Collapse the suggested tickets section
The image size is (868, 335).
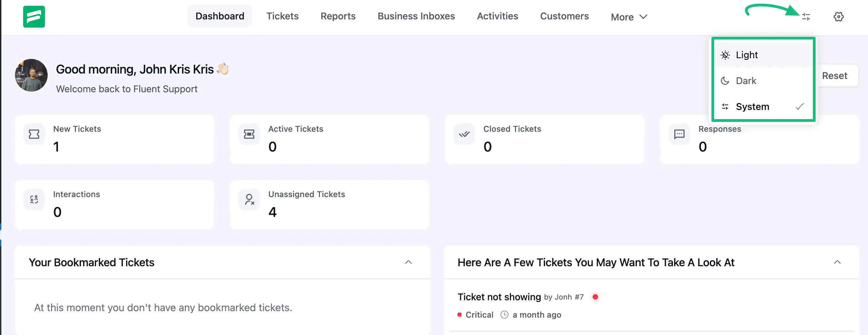click(x=838, y=262)
